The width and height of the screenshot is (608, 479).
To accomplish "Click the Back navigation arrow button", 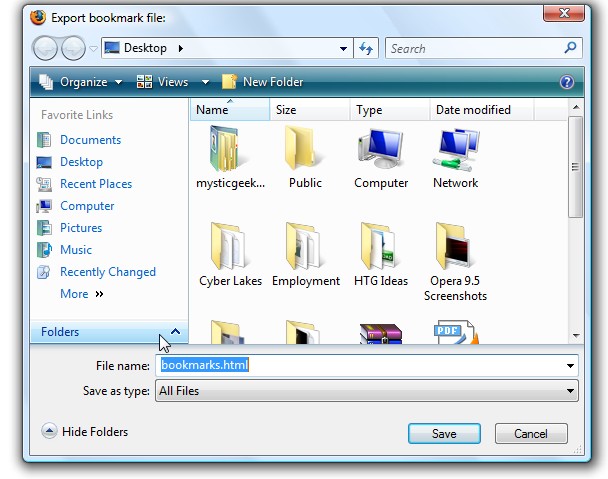I will [x=45, y=48].
